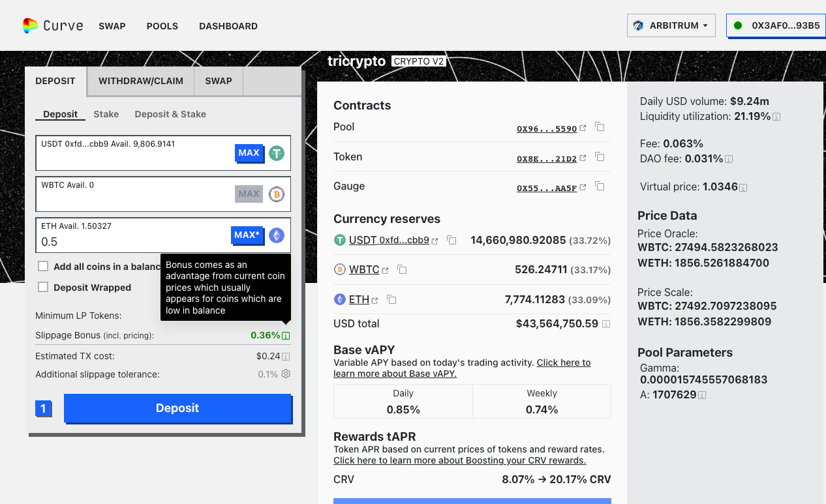This screenshot has height=504, width=826.
Task: Open ETH reserve link
Action: pos(359,299)
